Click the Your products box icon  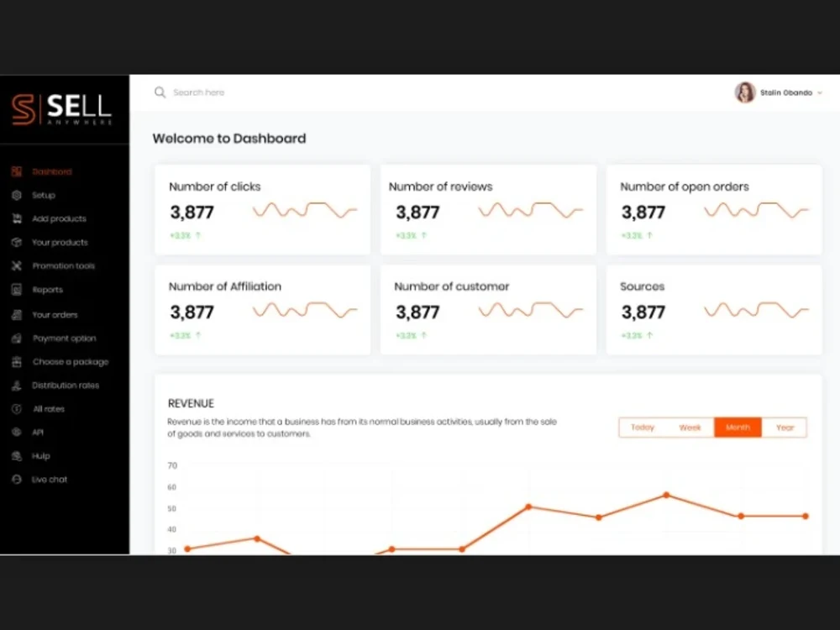pyautogui.click(x=17, y=242)
